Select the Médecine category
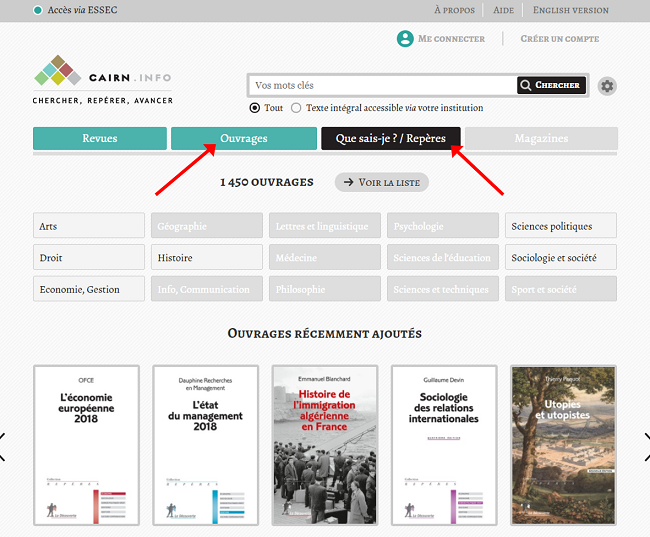Image resolution: width=650 pixels, height=537 pixels. click(325, 257)
